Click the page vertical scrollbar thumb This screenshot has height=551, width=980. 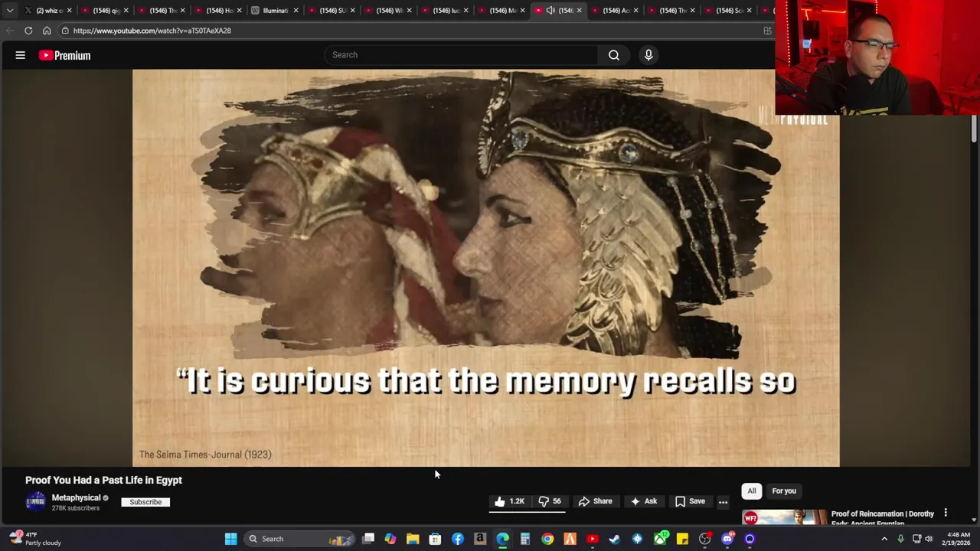coord(974,129)
